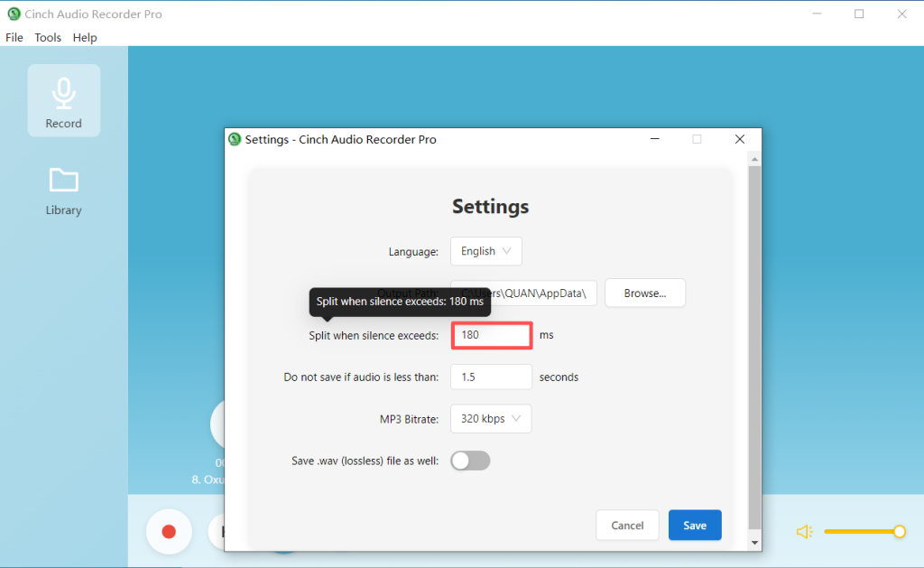Screen dimensions: 924x568
Task: Minimize the Settings dialog
Action: pos(653,139)
